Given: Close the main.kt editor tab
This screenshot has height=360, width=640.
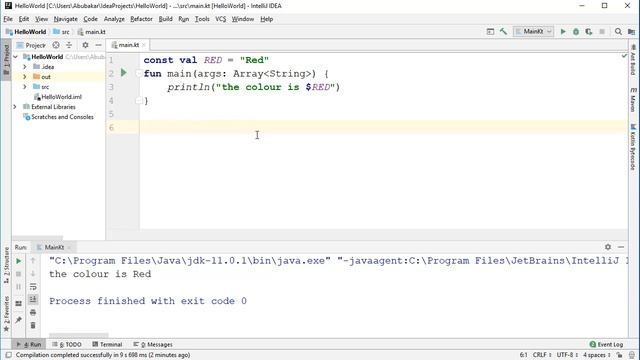Looking at the screenshot, I should pyautogui.click(x=144, y=45).
